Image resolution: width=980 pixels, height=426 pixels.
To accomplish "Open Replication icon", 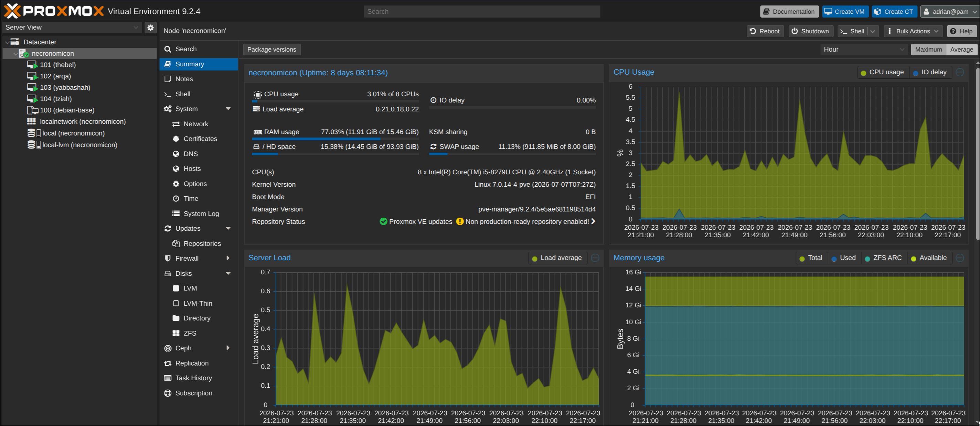I will click(x=168, y=363).
